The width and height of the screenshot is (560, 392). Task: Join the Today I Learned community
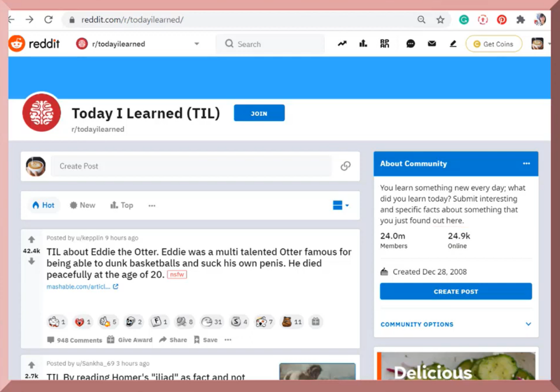(259, 113)
